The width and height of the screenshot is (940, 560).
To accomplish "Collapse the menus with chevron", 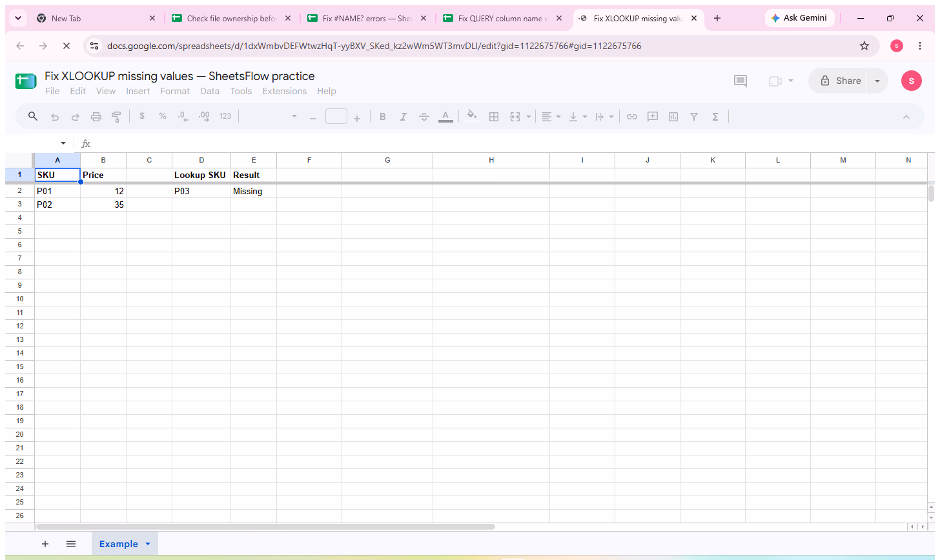I will point(906,117).
